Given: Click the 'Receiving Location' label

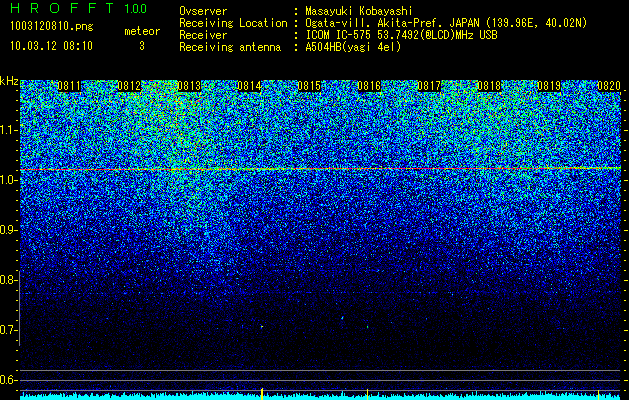Looking at the screenshot, I should click(233, 23).
